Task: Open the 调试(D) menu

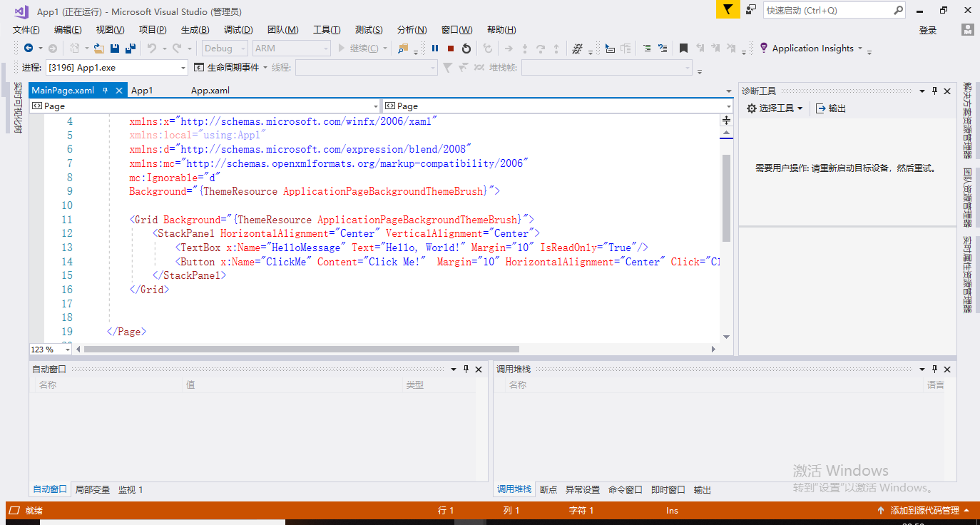Action: point(238,30)
